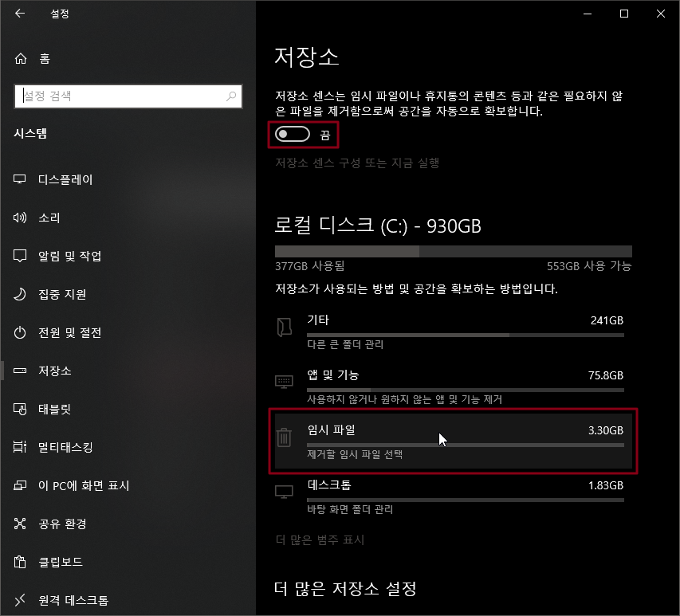Click the 클립보드 icon
Image resolution: width=680 pixels, height=616 pixels.
tap(20, 562)
